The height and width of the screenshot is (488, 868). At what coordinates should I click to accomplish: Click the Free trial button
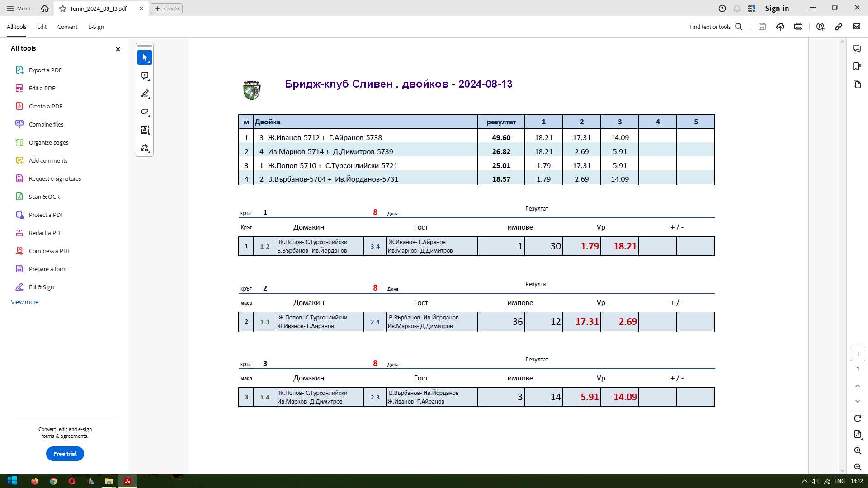pyautogui.click(x=65, y=454)
